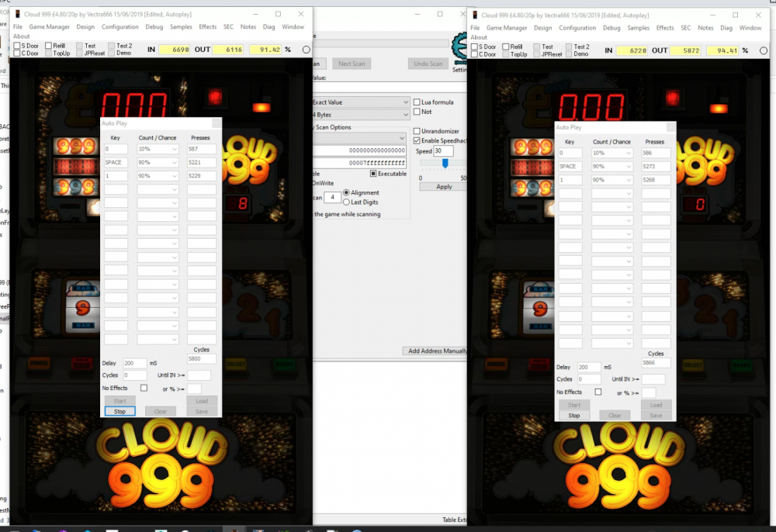Click the left emulator window's title bar icon
The width and height of the screenshot is (776, 532).
tap(17, 15)
